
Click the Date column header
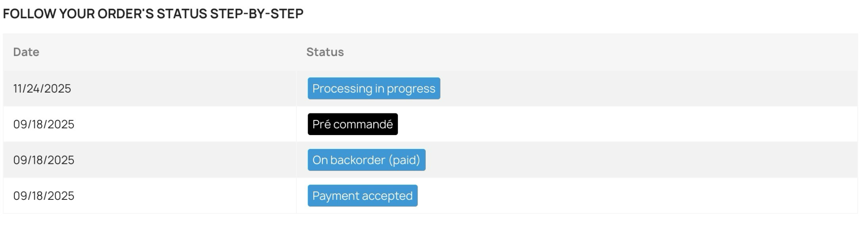tap(26, 52)
